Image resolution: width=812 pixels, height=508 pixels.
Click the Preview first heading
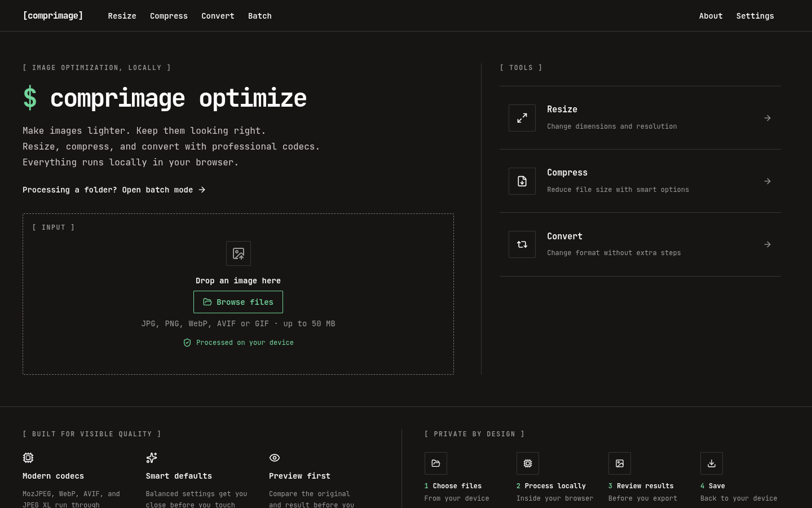pyautogui.click(x=299, y=476)
